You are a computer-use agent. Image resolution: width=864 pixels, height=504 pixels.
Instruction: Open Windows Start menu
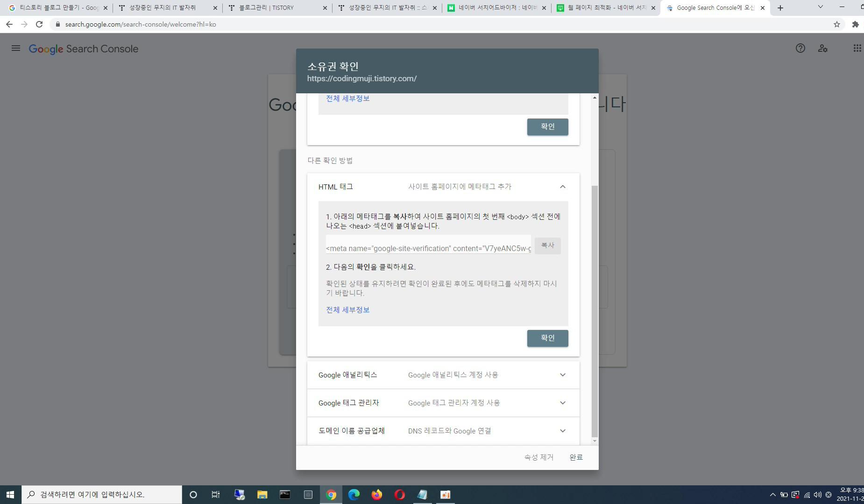coord(10,495)
